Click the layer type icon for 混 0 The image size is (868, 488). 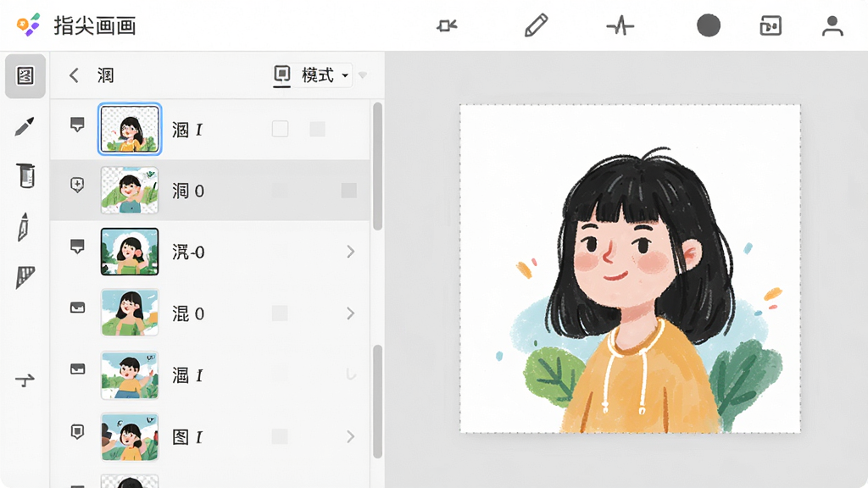[x=77, y=308]
